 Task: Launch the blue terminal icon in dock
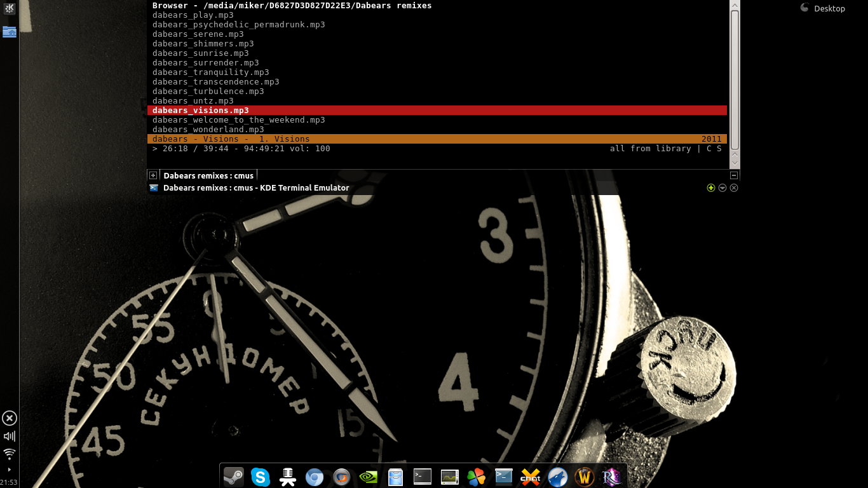[x=504, y=477]
